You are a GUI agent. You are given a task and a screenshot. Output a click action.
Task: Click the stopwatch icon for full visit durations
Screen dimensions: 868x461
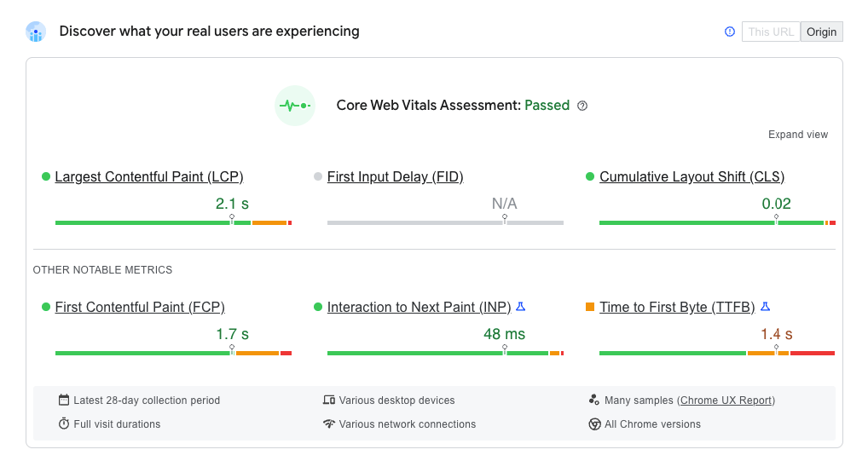[x=64, y=424]
